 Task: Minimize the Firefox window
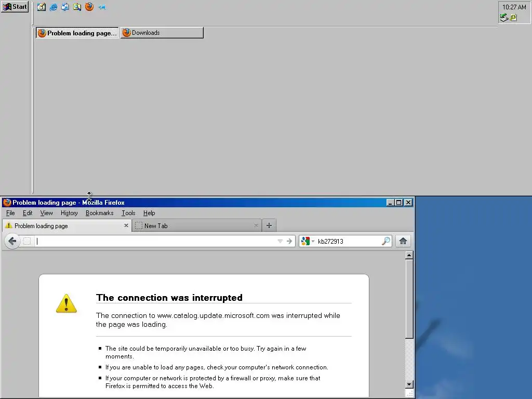390,203
